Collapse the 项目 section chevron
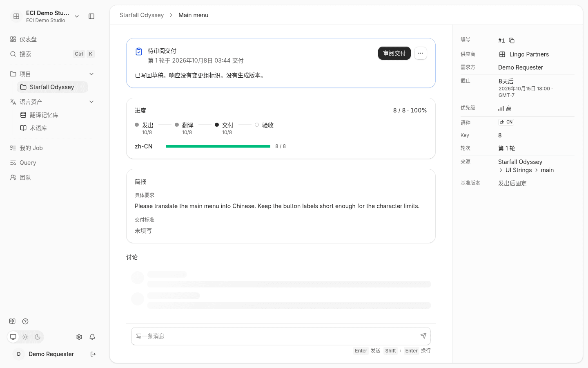The image size is (588, 368). coord(91,74)
